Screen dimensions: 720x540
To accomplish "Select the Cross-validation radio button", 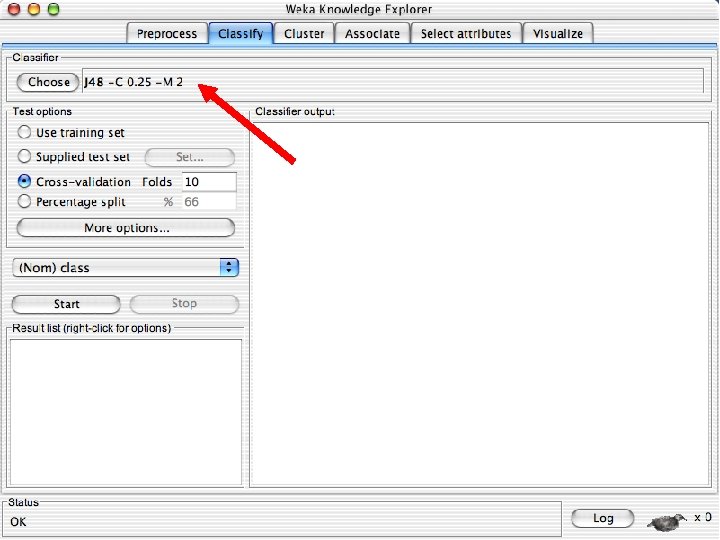I will [x=24, y=181].
